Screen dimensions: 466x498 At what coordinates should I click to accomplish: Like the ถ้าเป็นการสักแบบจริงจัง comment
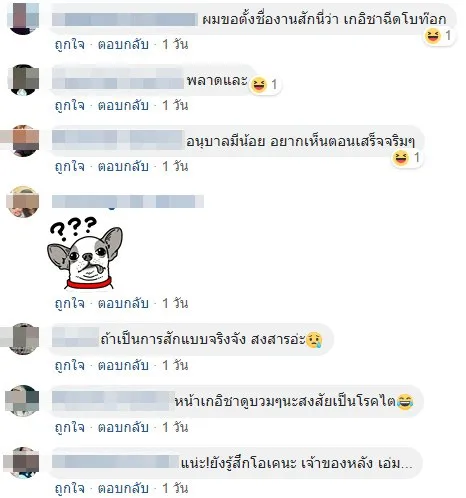click(70, 366)
